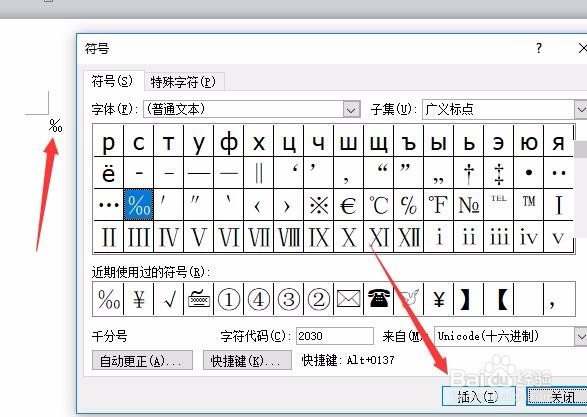Select small Roman numeral ⅲ in grid
Viewport: 587px width, 417px height.
point(499,237)
